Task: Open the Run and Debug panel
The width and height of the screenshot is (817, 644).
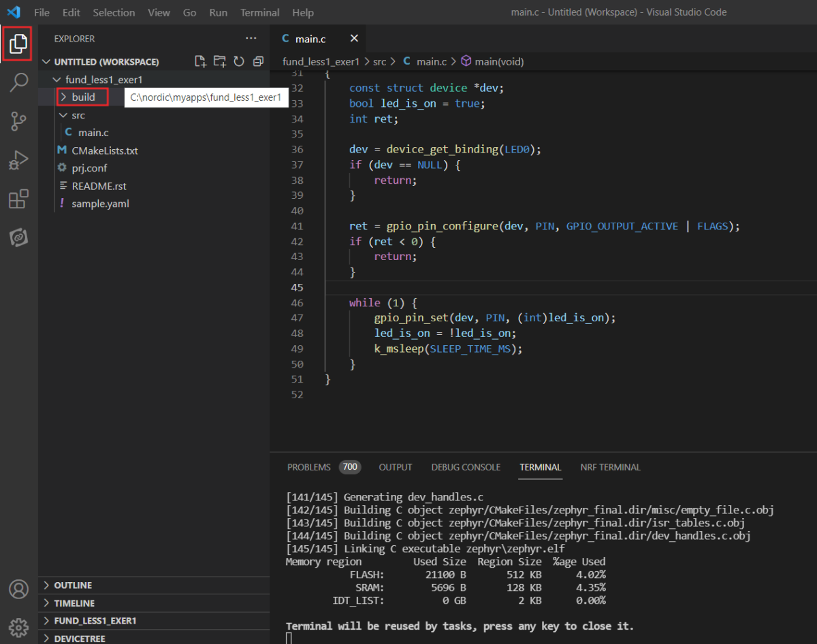Action: (x=18, y=159)
